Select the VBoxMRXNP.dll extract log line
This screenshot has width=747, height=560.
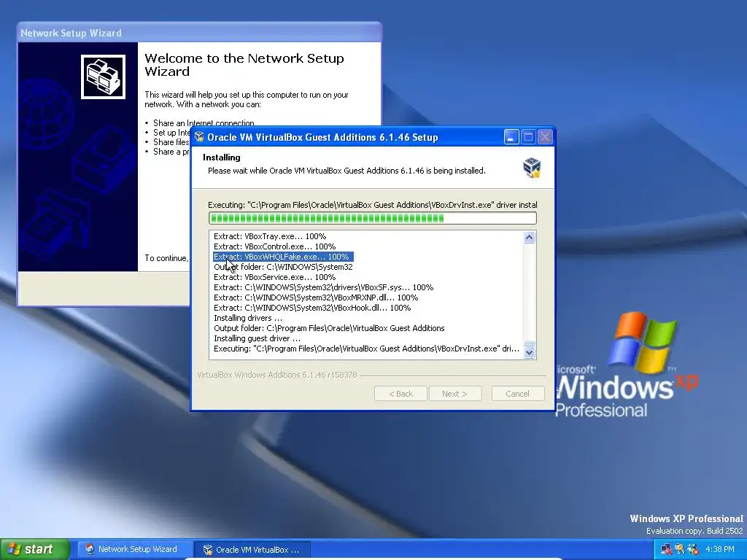click(316, 297)
